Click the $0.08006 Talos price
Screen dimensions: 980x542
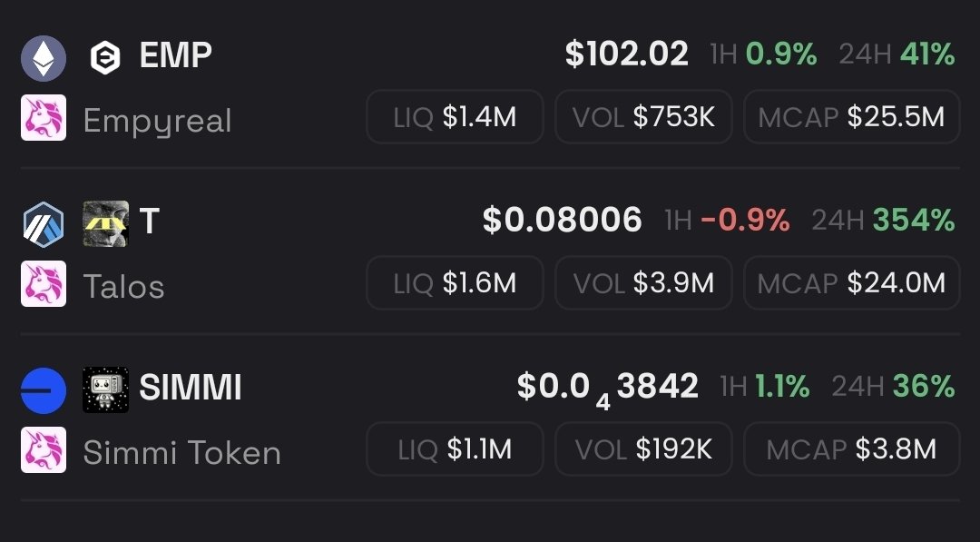click(562, 221)
